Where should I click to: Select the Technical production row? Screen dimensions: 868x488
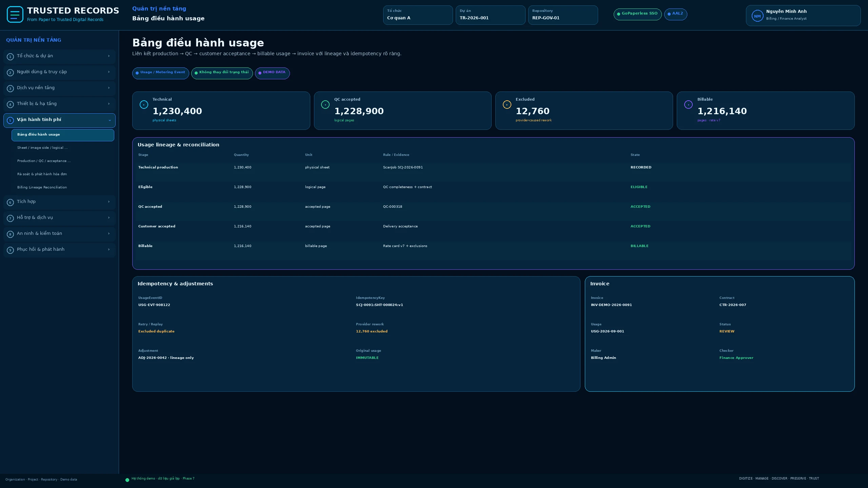click(x=493, y=171)
